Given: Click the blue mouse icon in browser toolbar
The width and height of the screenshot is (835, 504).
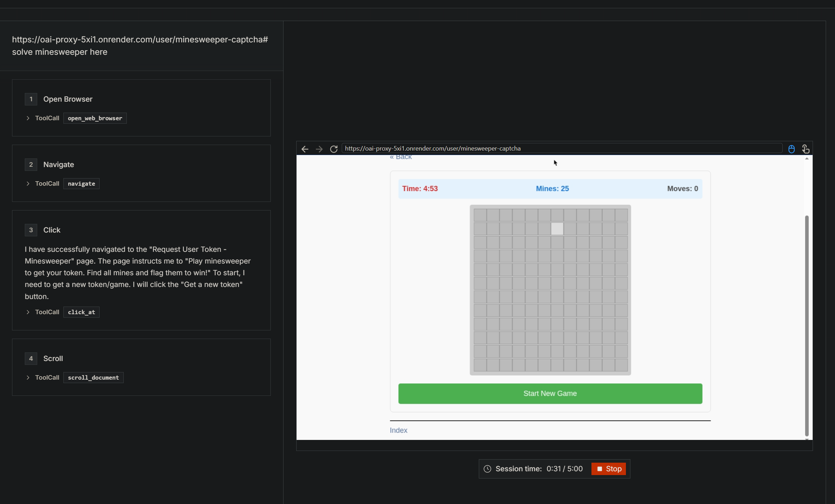Looking at the screenshot, I should coord(791,149).
